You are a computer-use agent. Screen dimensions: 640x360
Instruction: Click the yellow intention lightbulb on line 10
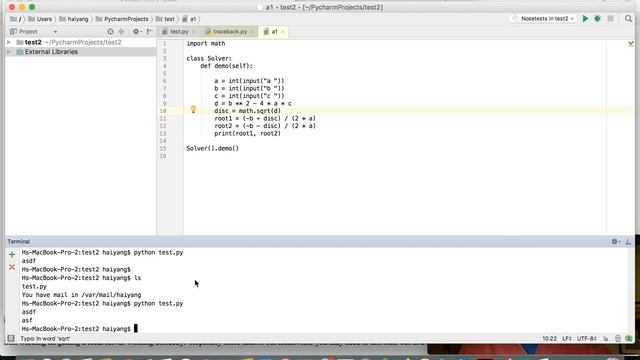click(x=193, y=109)
